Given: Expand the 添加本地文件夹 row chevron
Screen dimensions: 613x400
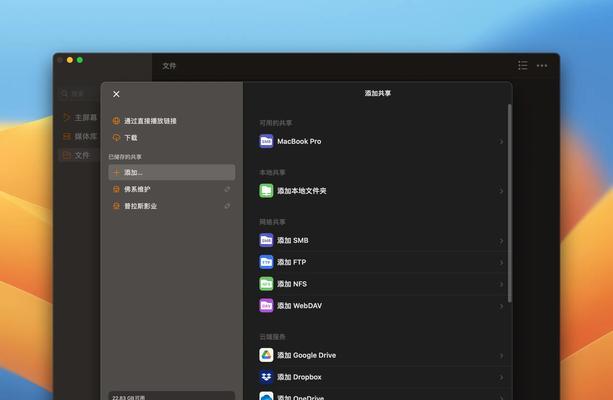Looking at the screenshot, I should (501, 191).
